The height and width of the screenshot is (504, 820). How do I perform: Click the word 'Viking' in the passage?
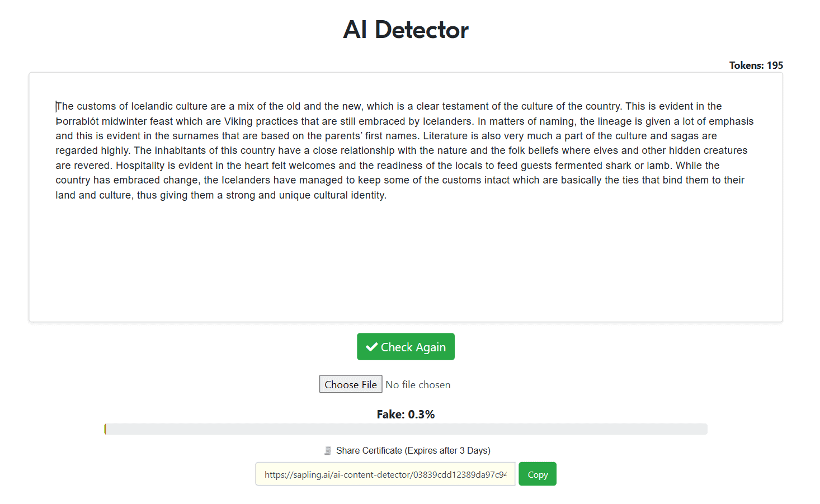click(238, 121)
